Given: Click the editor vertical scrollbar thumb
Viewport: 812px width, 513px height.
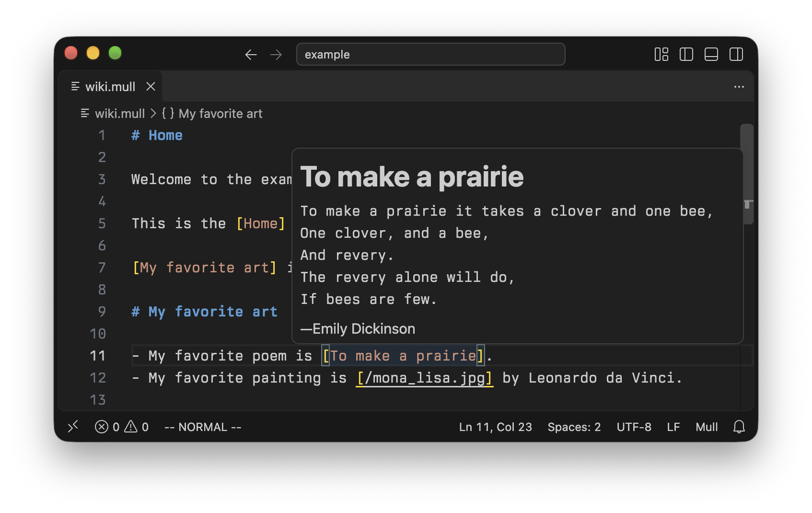Looking at the screenshot, I should click(x=747, y=174).
